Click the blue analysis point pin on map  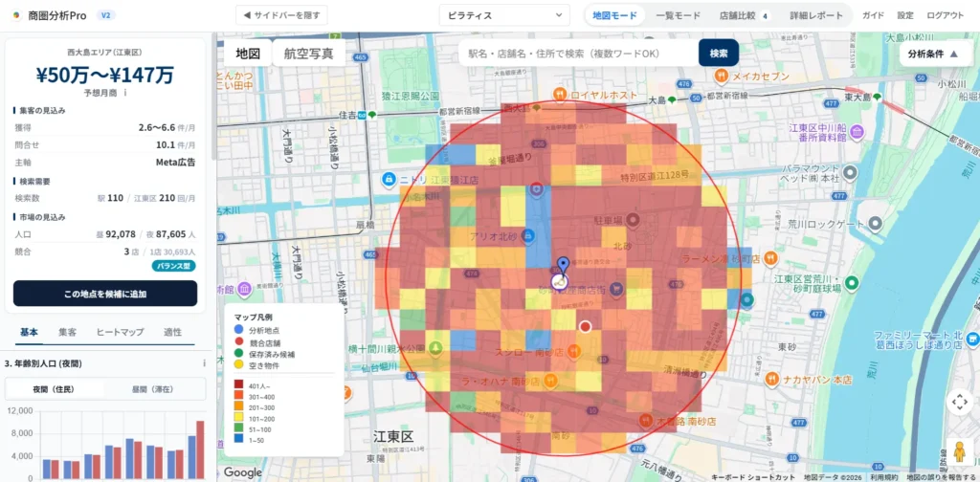[x=563, y=265]
